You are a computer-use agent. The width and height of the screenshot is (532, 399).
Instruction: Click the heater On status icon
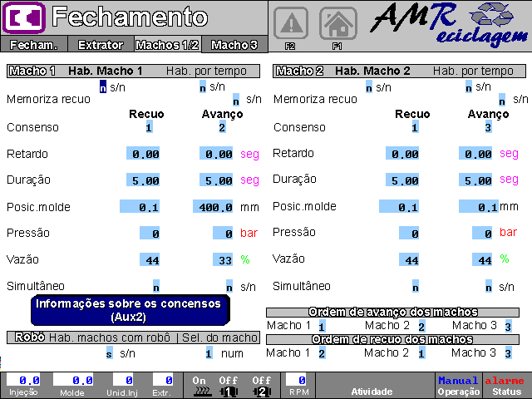[199, 386]
